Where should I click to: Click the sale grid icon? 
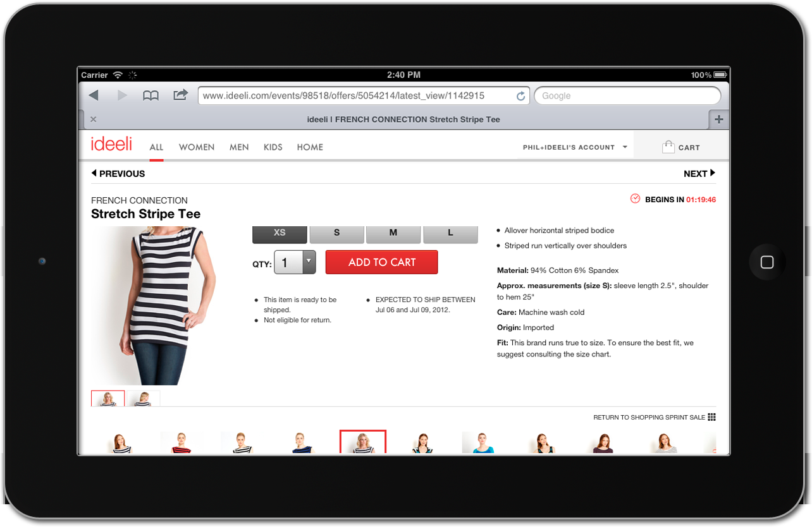tap(711, 417)
